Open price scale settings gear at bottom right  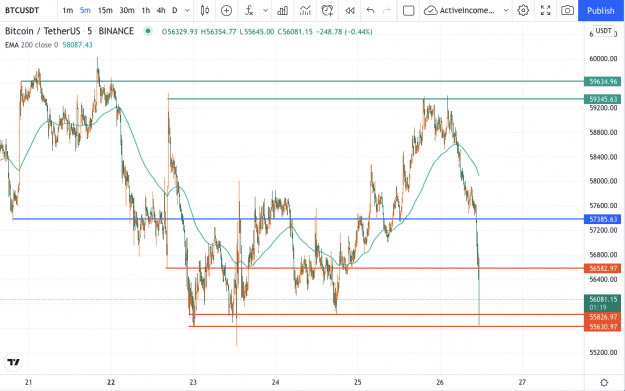click(x=604, y=383)
